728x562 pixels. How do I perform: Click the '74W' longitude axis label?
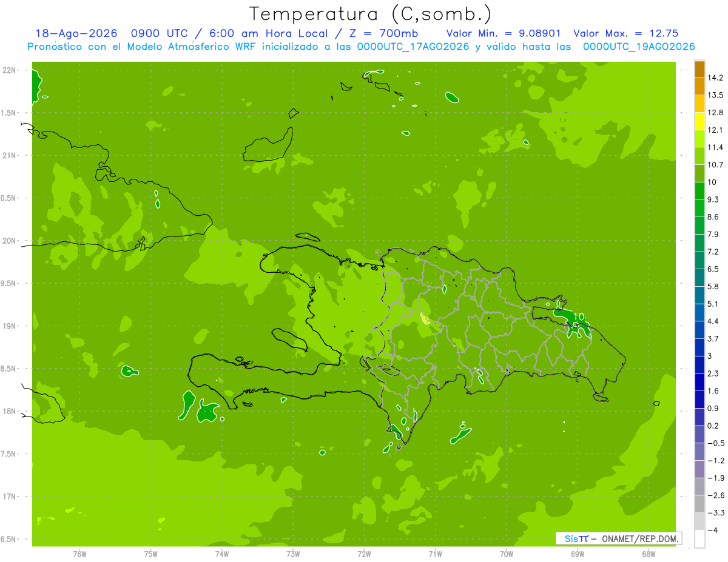pos(222,554)
